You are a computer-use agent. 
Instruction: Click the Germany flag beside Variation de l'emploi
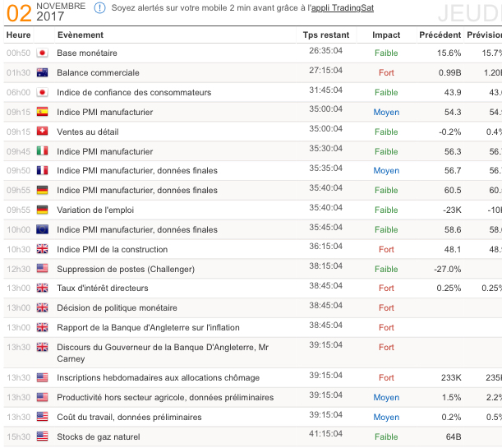(43, 210)
